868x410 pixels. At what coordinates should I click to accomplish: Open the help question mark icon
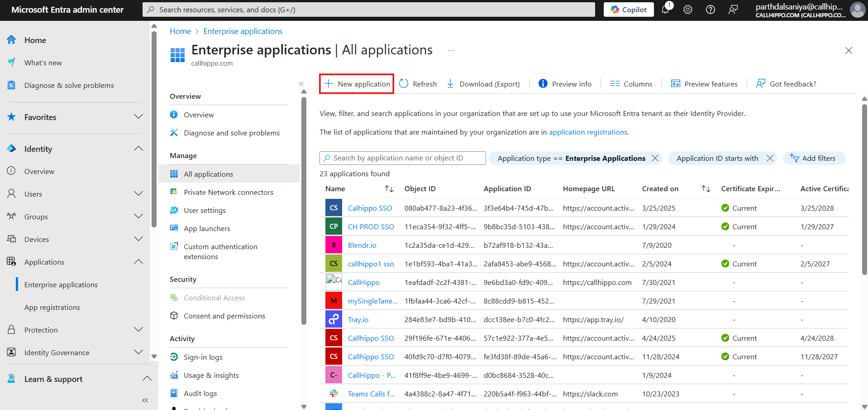[x=711, y=10]
